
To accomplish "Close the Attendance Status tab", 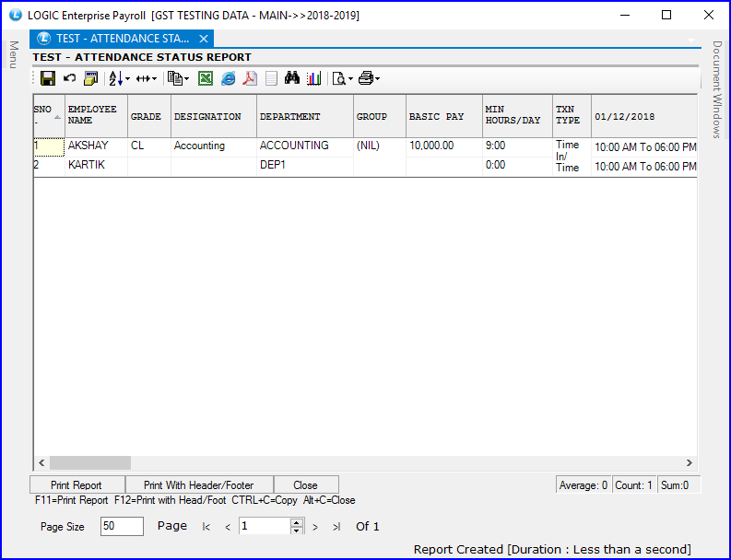I will pos(204,39).
